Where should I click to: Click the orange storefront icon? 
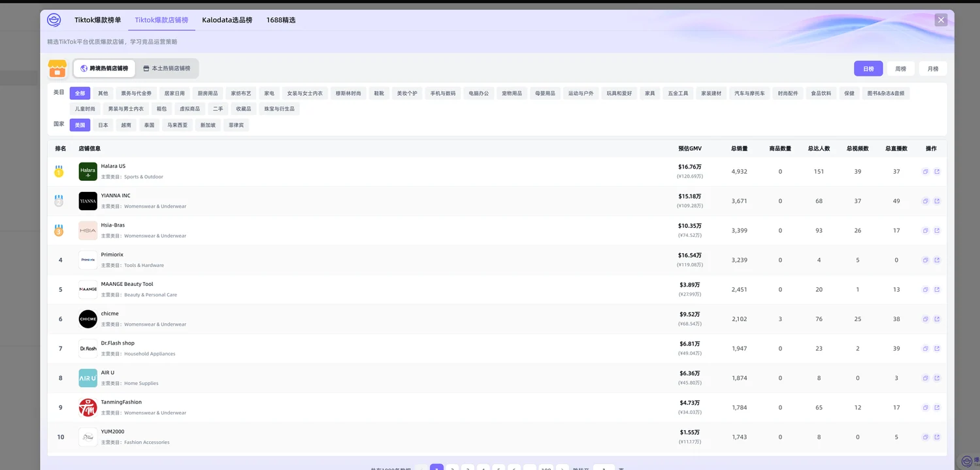point(57,69)
